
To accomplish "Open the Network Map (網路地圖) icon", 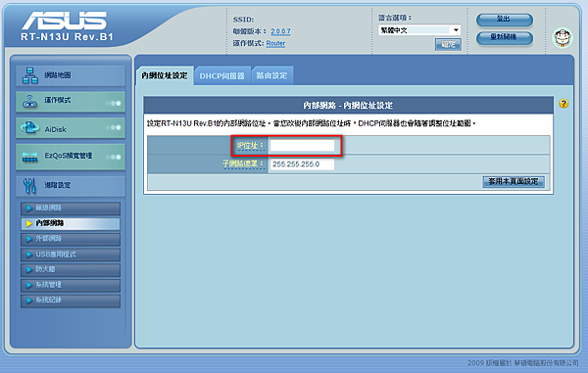I will [x=30, y=75].
